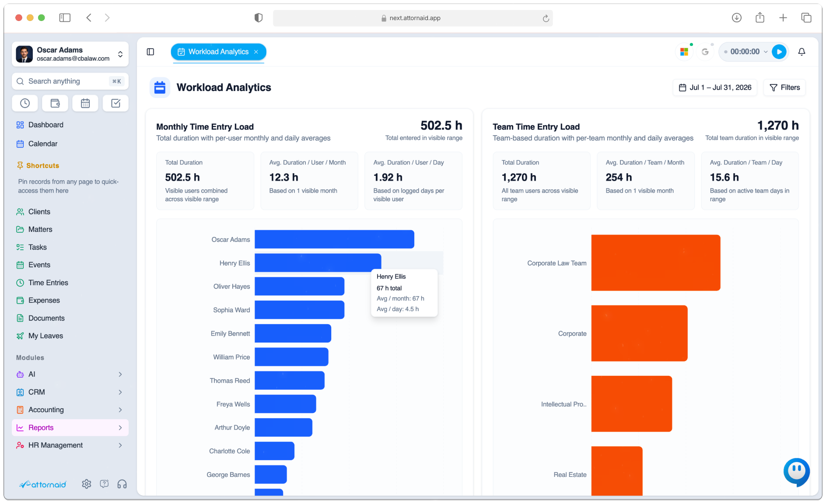Click Safari share icon
The height and width of the screenshot is (504, 826).
tap(760, 17)
